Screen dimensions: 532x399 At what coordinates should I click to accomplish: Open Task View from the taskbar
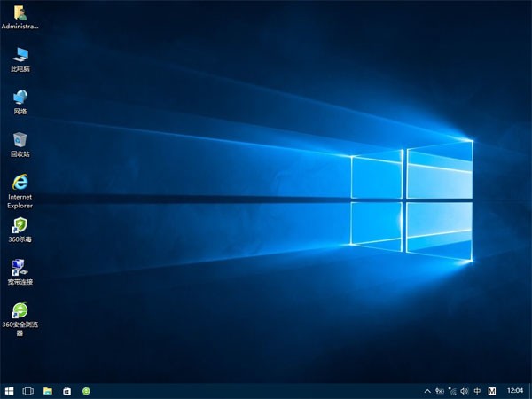(28, 391)
